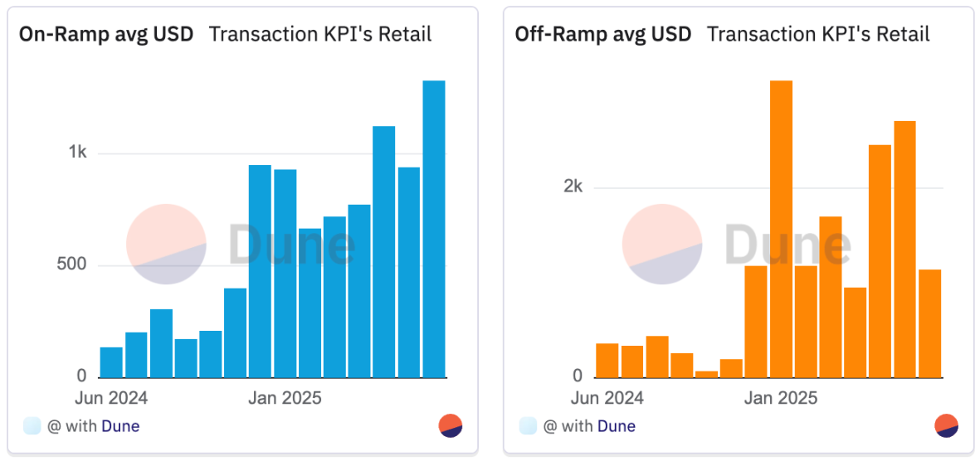Click the first blue bar at Jun 2024
Screen dimensions: 980x466
coord(111,362)
